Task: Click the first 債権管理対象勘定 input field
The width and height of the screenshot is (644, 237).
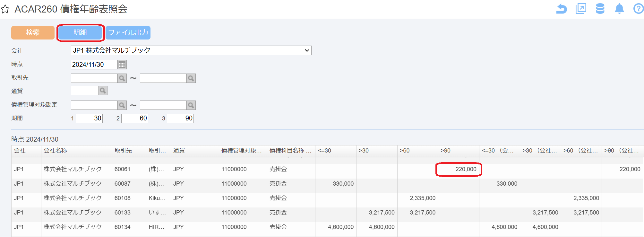Action: point(94,105)
